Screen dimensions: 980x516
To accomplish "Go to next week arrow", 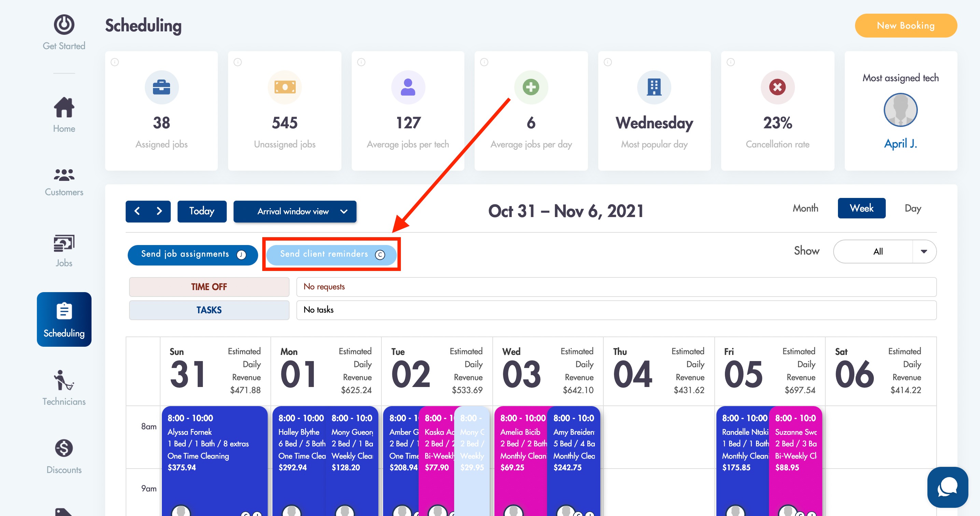I will click(159, 211).
